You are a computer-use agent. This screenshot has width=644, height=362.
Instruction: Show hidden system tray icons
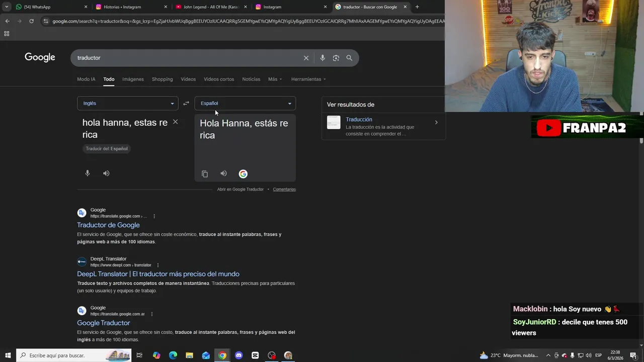tap(548, 355)
